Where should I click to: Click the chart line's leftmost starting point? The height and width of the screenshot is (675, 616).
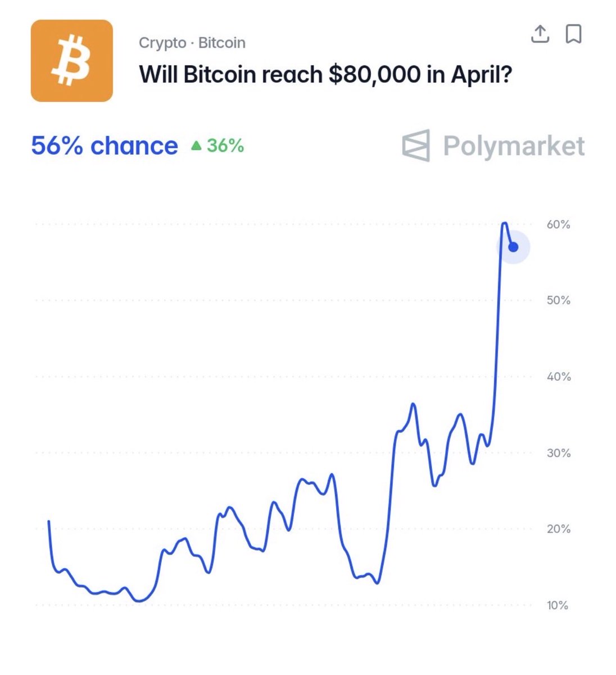click(49, 521)
